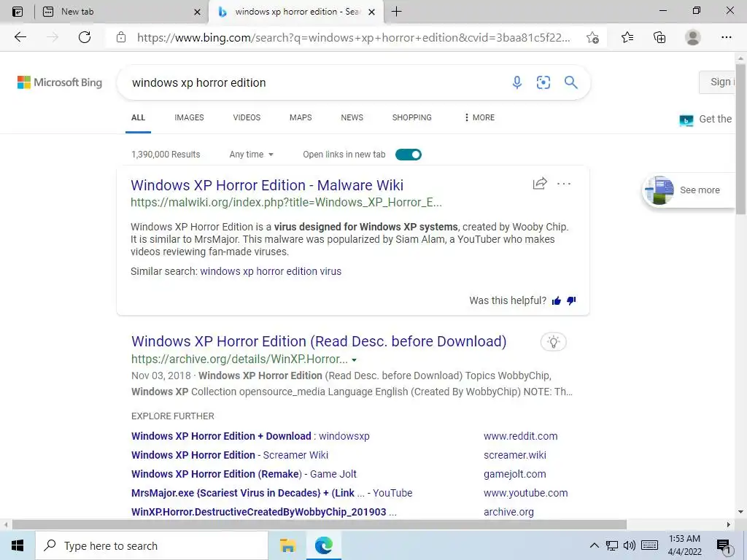Open Edge Settings and more menu
This screenshot has height=560, width=747.
coord(726,37)
